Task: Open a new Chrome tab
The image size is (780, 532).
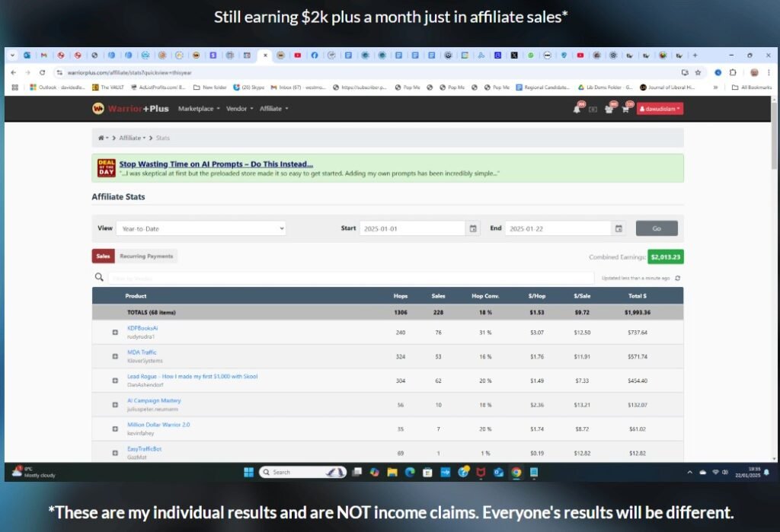Action: (x=695, y=56)
